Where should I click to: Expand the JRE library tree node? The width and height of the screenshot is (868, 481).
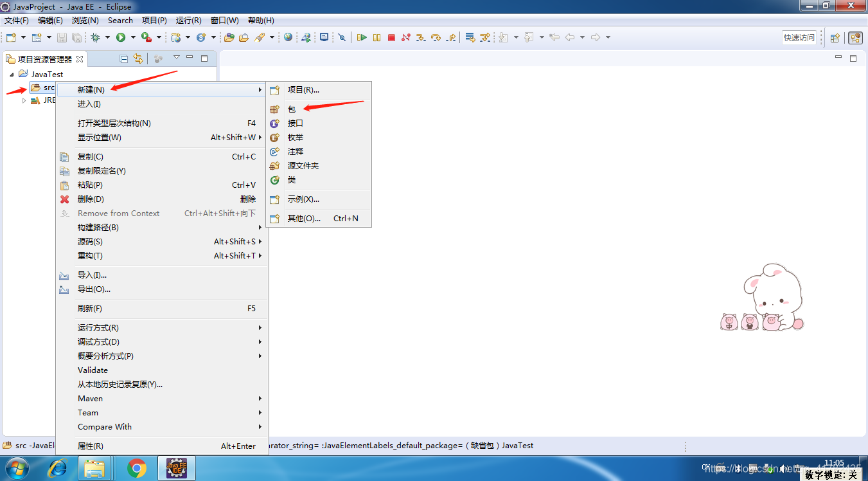click(x=24, y=100)
